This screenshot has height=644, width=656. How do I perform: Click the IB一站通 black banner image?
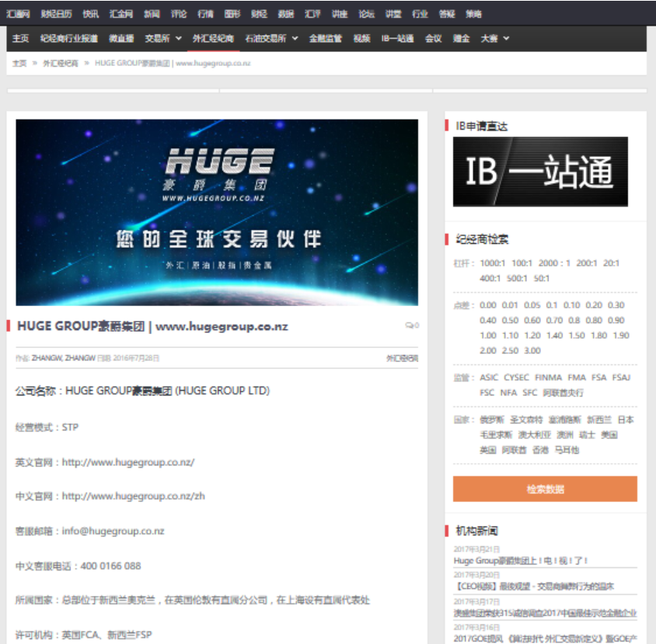(540, 172)
